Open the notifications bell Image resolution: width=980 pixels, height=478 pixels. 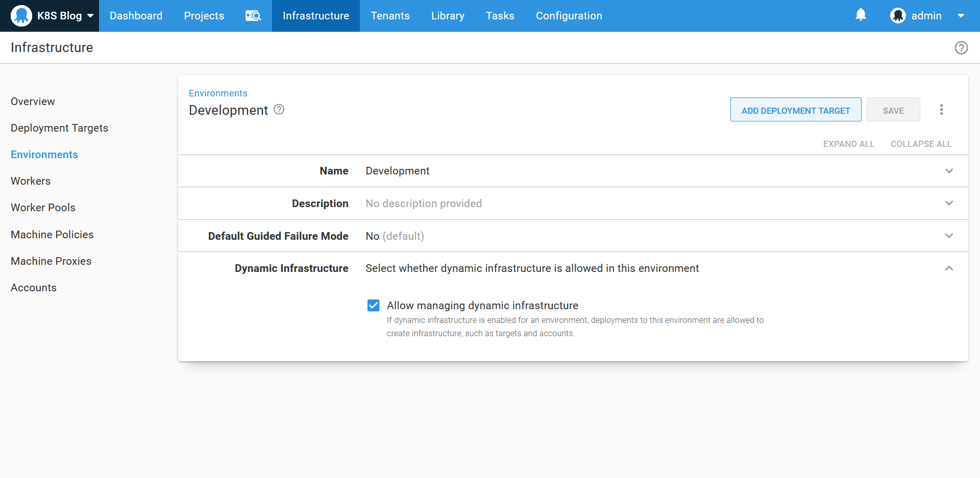861,15
